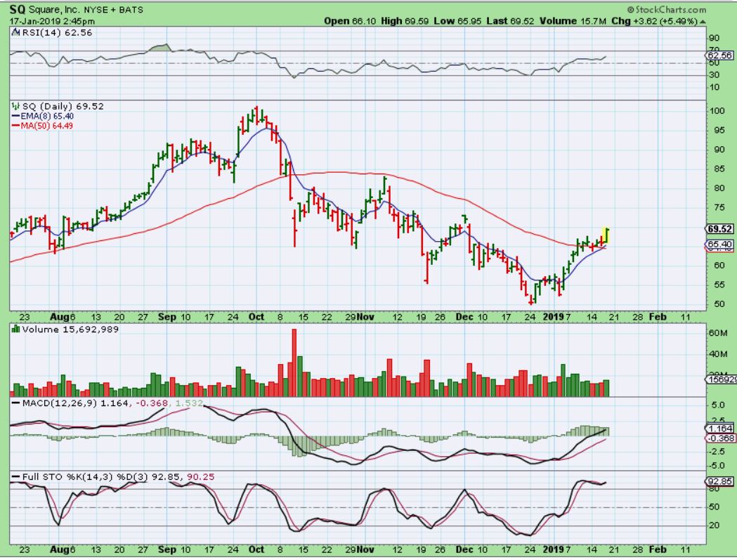The image size is (737, 560).
Task: Click the RSI(14) legend line icon
Action: coord(15,32)
